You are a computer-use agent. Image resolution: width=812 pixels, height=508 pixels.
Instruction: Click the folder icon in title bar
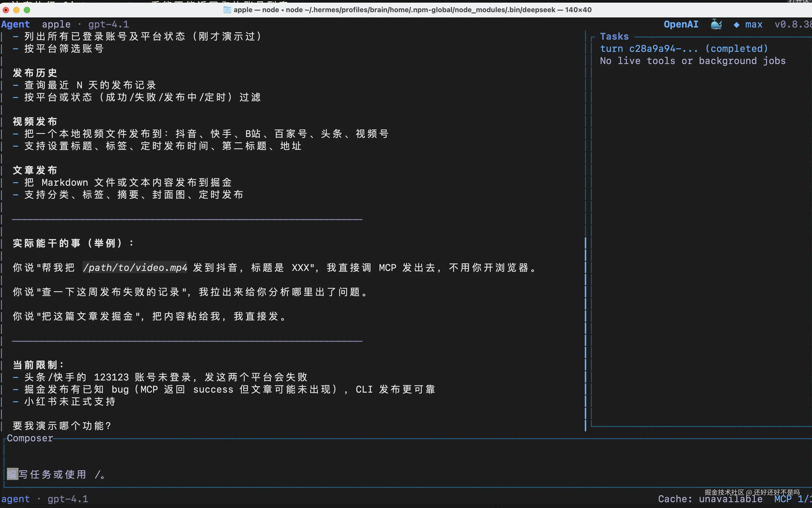pos(227,10)
